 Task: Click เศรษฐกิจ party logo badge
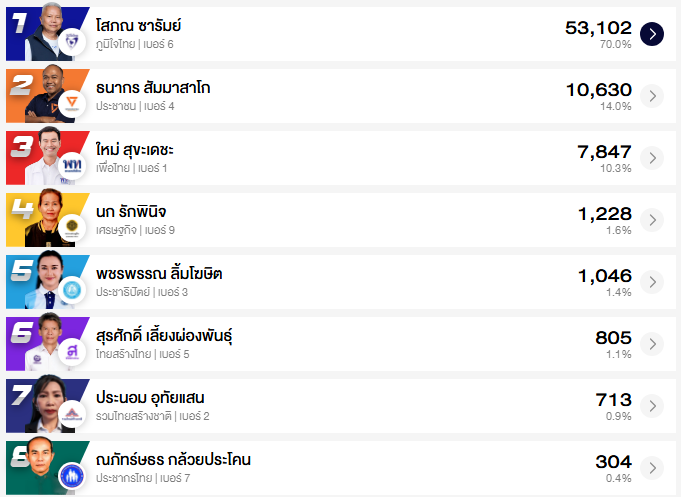point(71,228)
